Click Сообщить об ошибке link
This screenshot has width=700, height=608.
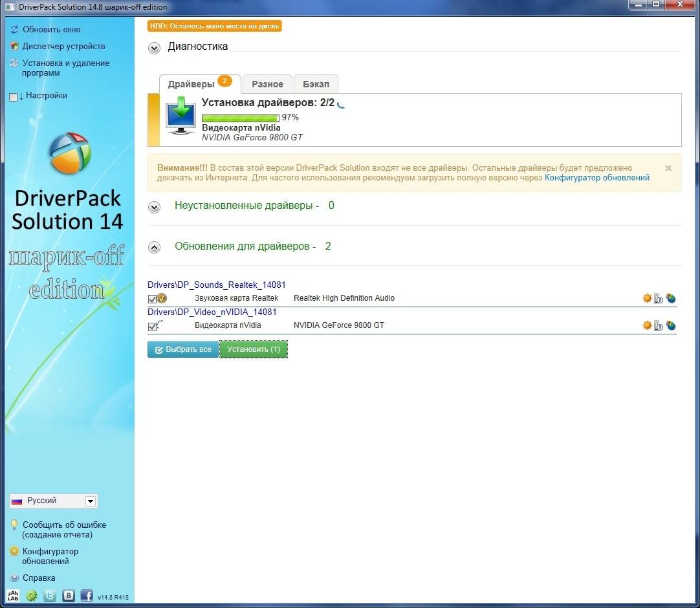(x=64, y=530)
